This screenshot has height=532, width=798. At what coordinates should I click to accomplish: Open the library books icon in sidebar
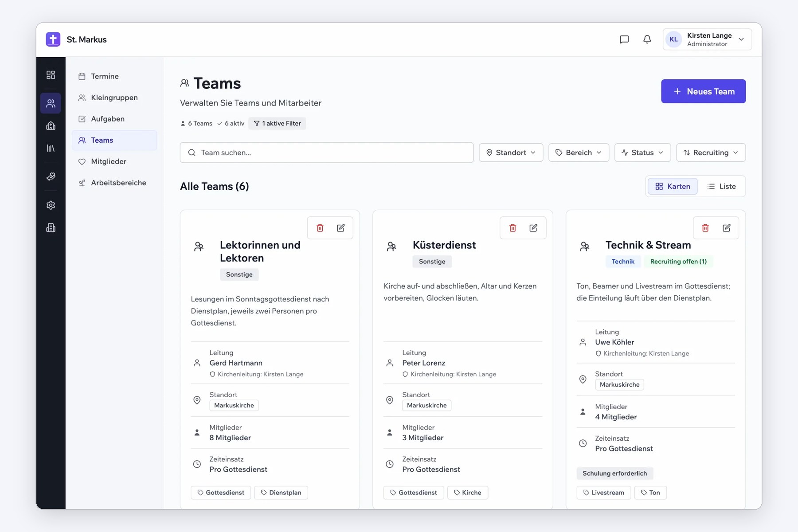51,148
